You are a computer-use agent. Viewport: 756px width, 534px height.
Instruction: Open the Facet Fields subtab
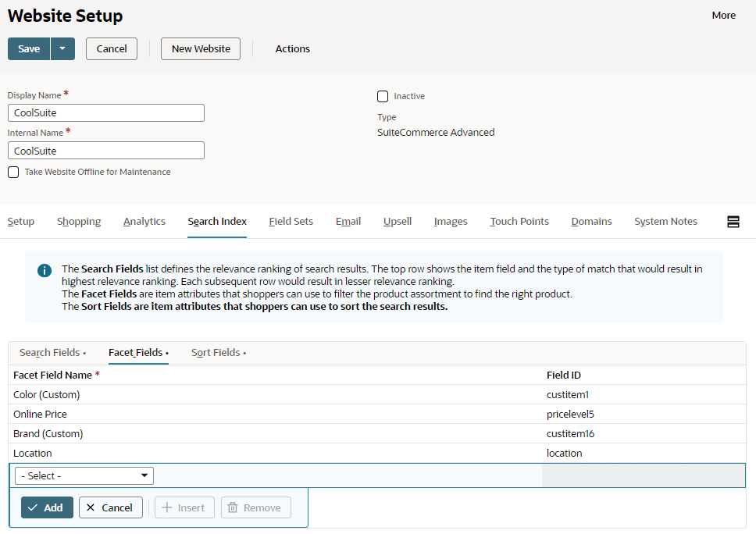click(138, 353)
